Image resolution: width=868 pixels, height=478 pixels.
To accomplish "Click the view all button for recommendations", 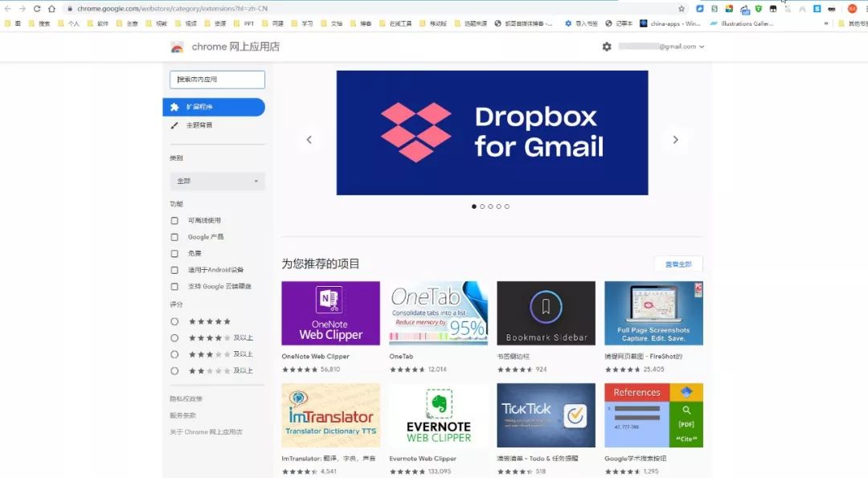I will coord(678,264).
